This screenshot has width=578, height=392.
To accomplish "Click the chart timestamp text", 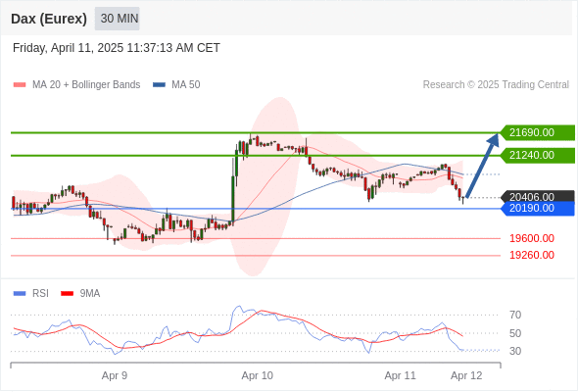I will (117, 48).
